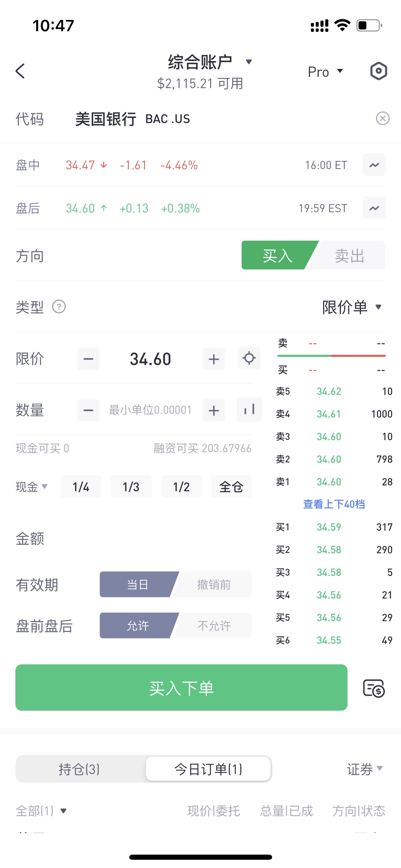Decrease the quantity with minus
Viewport: 401px width, 868px height.
(88, 410)
